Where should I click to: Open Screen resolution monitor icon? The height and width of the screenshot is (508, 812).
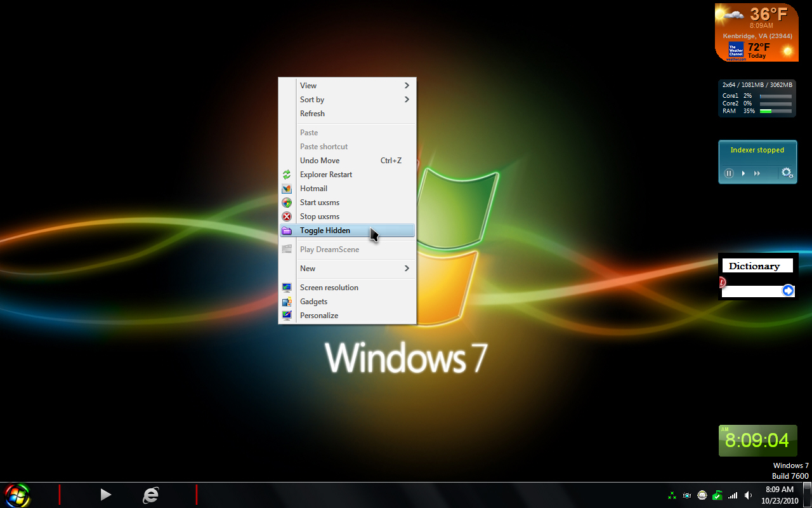[x=287, y=288]
